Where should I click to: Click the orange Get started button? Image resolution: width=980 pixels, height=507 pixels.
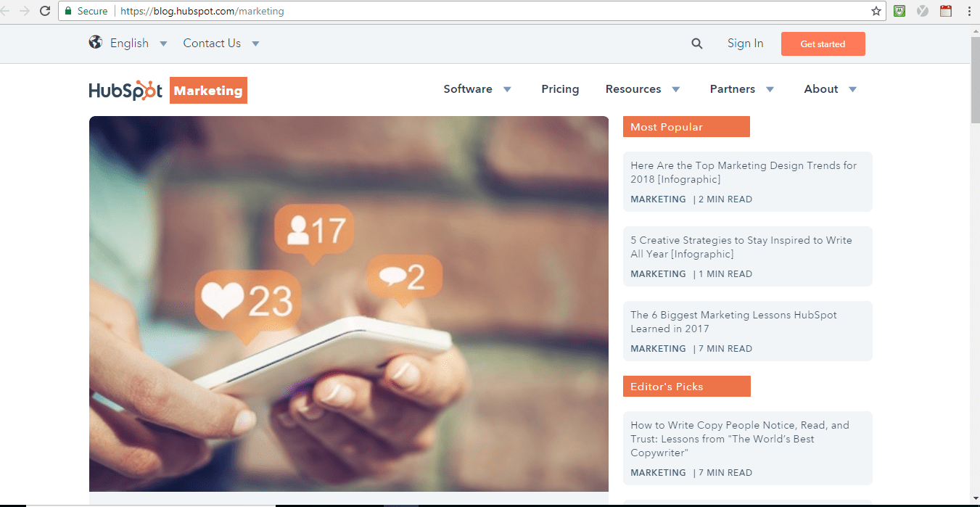823,44
